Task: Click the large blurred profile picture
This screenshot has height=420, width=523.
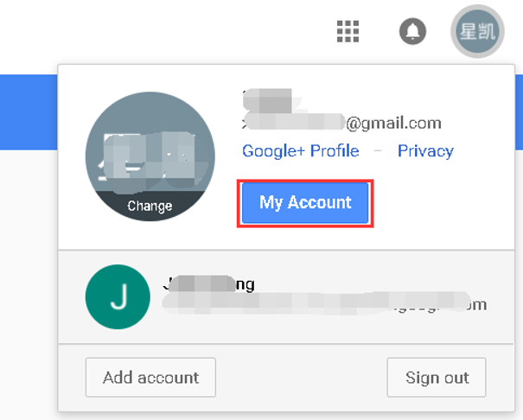Action: pos(150,156)
